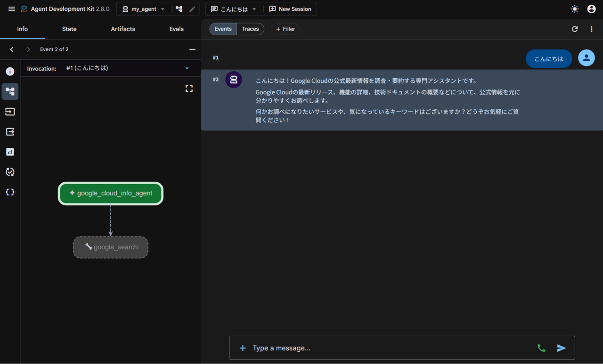
Task: Add a Filter to events
Action: click(285, 29)
